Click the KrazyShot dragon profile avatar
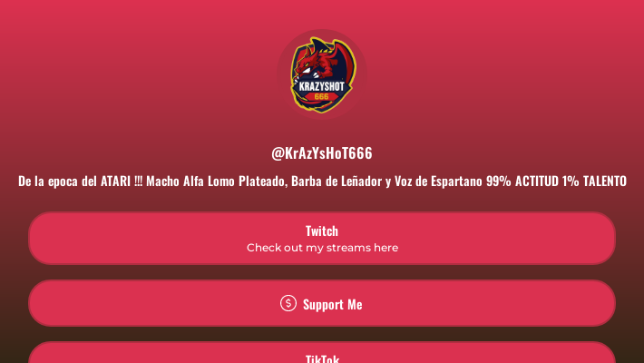 pos(322,74)
